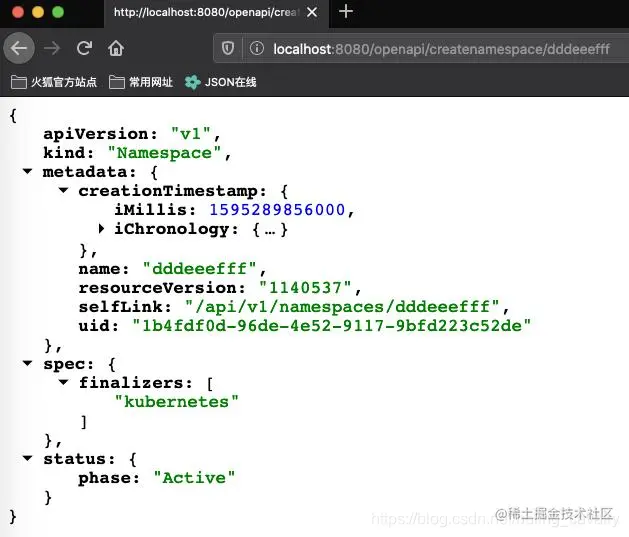
Task: Click the collapsed { … } placeholder
Action: pyautogui.click(x=270, y=229)
